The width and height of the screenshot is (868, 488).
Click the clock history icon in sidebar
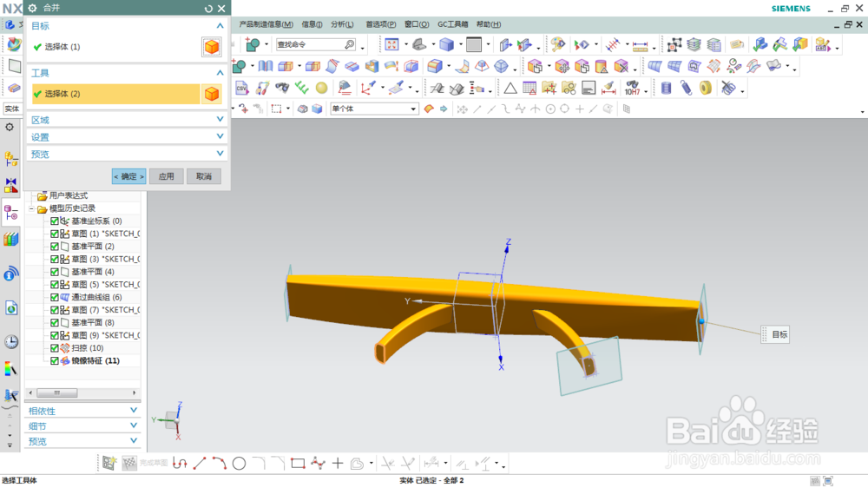pos(11,342)
